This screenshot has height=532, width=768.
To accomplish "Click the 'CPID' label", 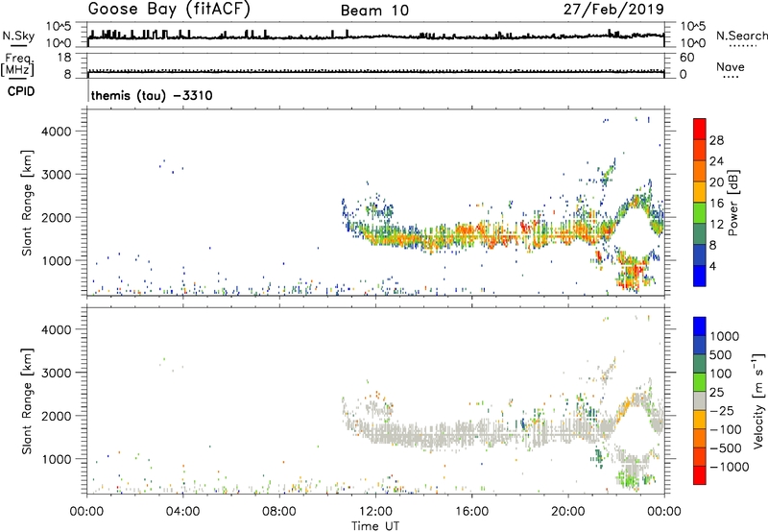I will [x=21, y=91].
